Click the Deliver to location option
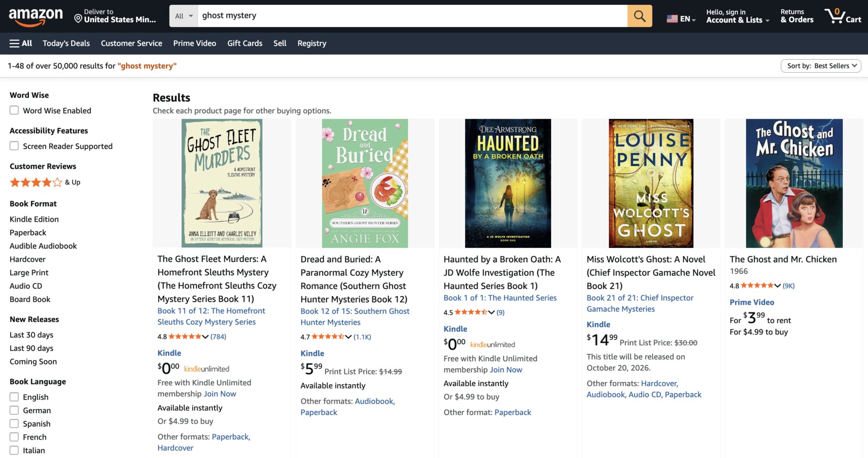The image size is (868, 458). click(115, 16)
